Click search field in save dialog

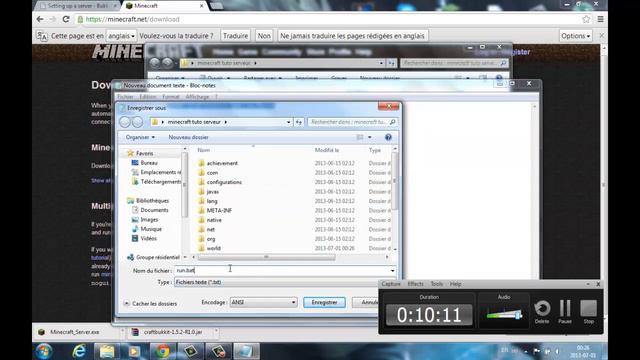point(352,122)
